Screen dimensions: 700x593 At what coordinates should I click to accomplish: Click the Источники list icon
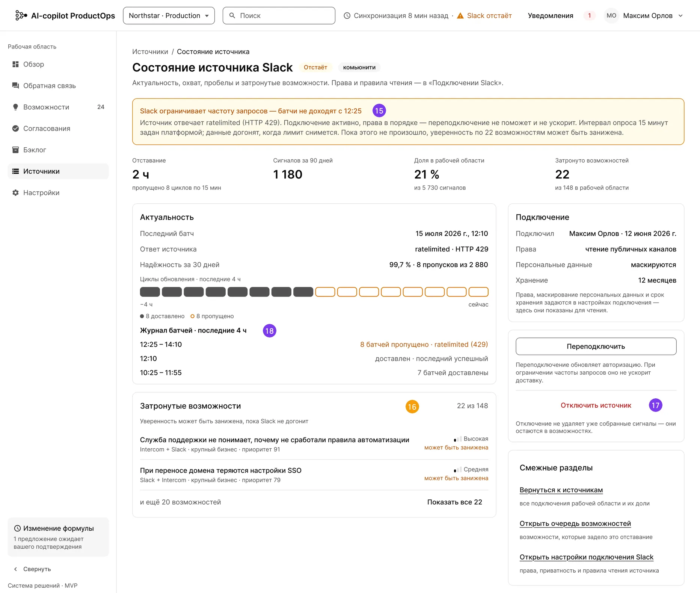[15, 171]
